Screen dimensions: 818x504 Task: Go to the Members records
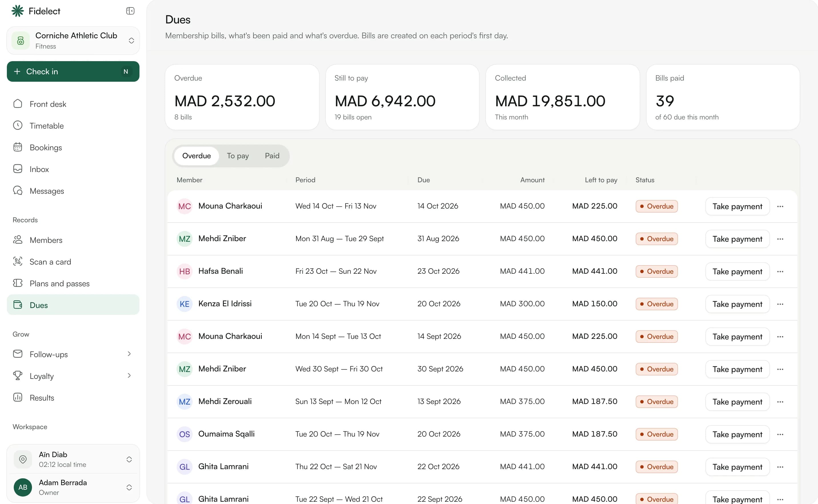pyautogui.click(x=73, y=240)
